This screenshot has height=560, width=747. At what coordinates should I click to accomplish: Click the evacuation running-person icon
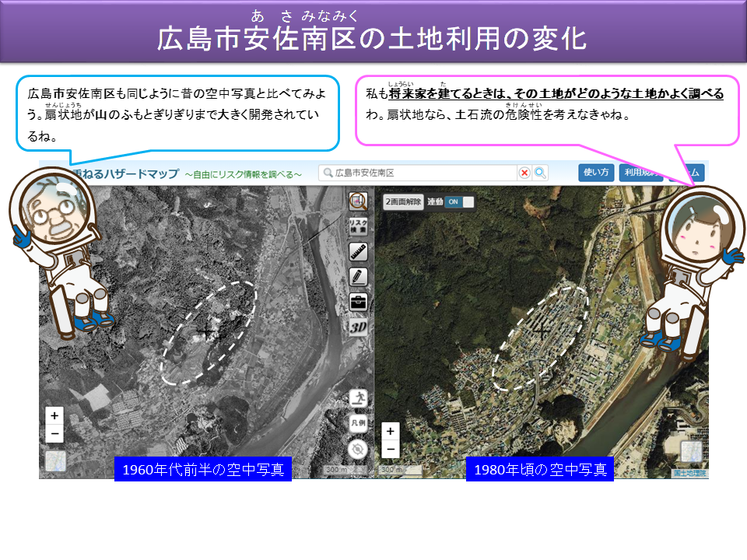tap(358, 397)
